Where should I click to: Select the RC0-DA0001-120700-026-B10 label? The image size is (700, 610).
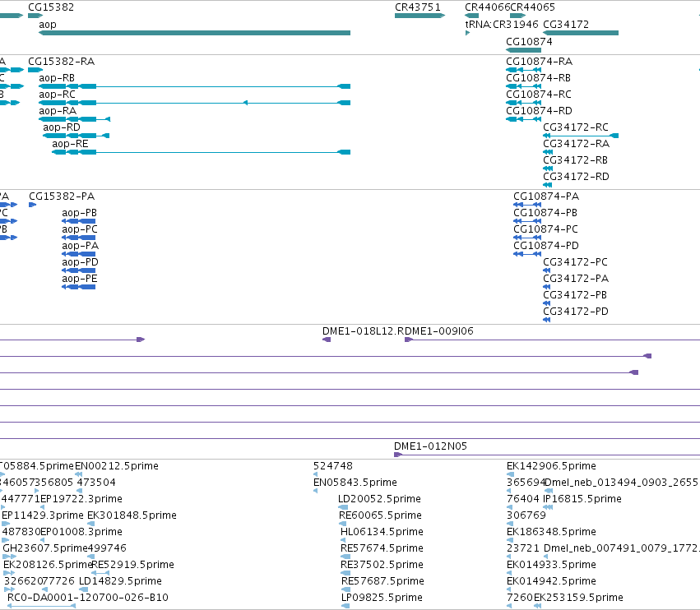(x=88, y=598)
